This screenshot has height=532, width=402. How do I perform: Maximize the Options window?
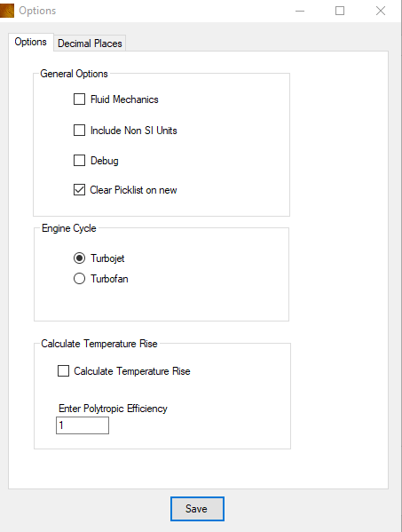click(340, 11)
